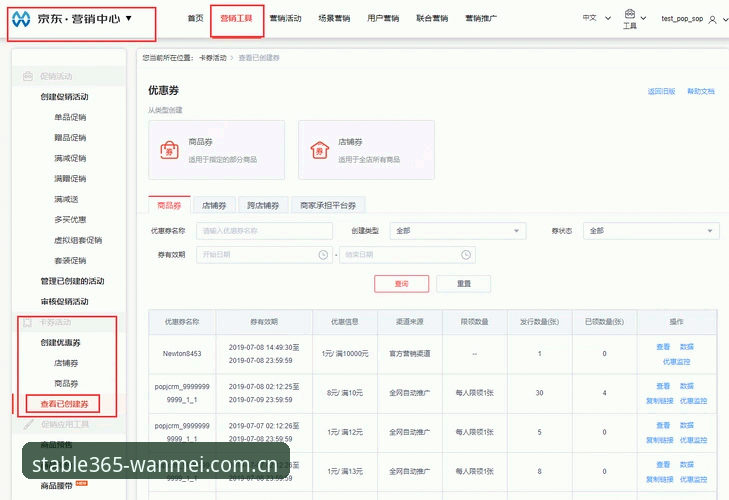Click 数据 in the 1元/满12元 row
The width and height of the screenshot is (729, 500).
(687, 425)
